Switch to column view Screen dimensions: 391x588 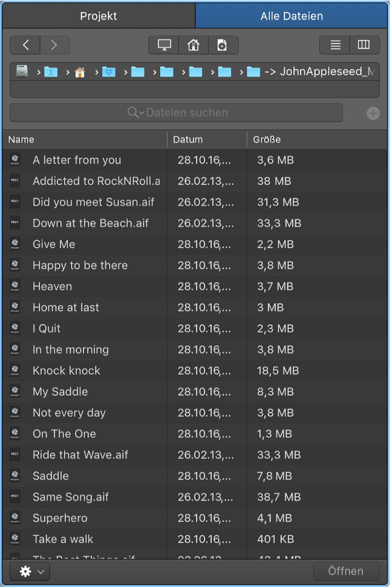tap(364, 45)
